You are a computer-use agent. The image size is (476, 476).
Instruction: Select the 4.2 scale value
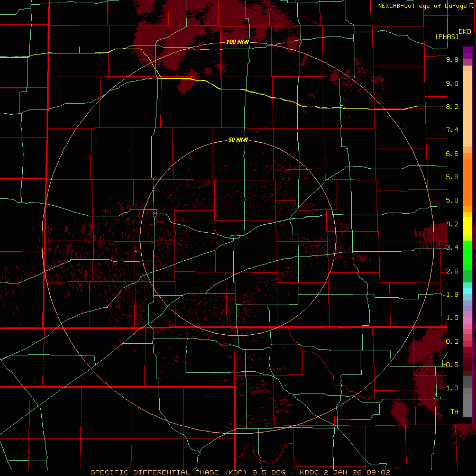[x=452, y=224]
